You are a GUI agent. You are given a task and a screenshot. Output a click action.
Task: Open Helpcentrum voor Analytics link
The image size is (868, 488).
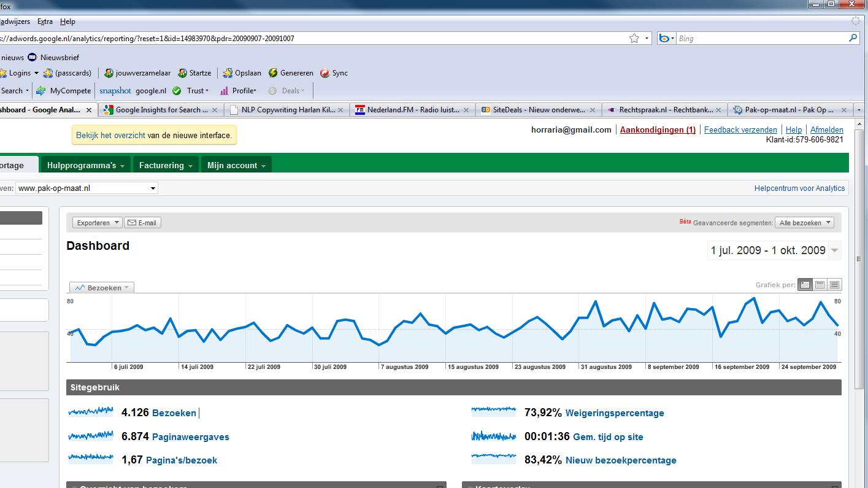(799, 188)
